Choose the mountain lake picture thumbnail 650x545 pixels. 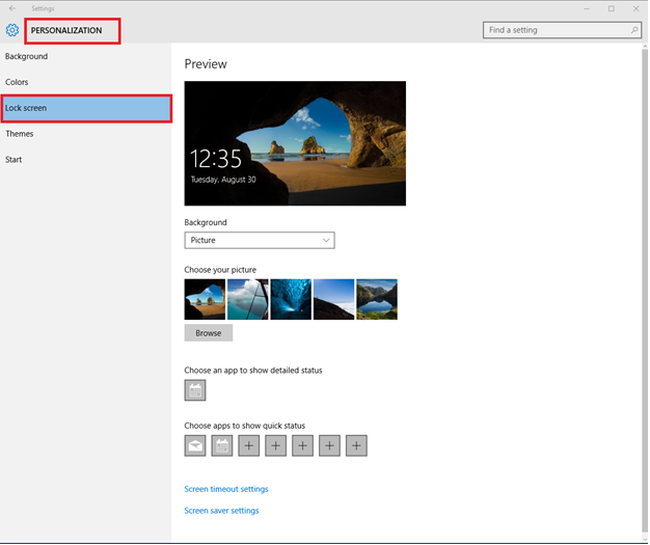point(377,299)
